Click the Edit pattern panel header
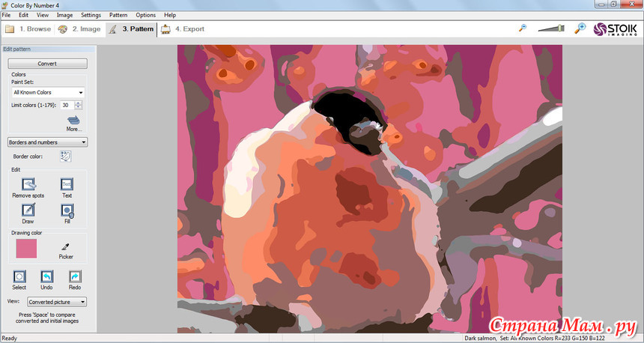Viewport: 644px width, 343px height. click(49, 49)
